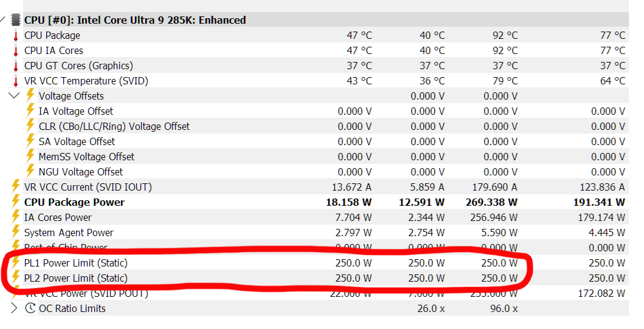This screenshot has height=329, width=644.
Task: Select the CPU Package temperature row label
Action: 52,36
